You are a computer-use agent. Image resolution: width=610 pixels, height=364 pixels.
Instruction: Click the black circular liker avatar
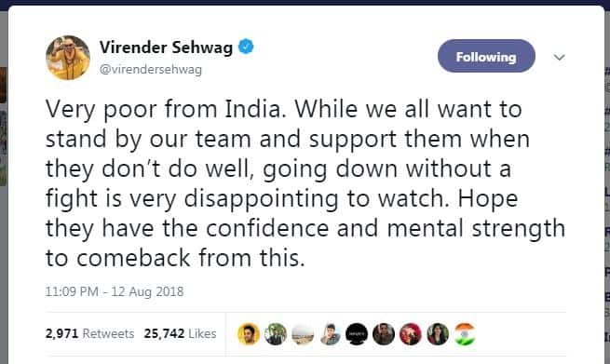357,334
